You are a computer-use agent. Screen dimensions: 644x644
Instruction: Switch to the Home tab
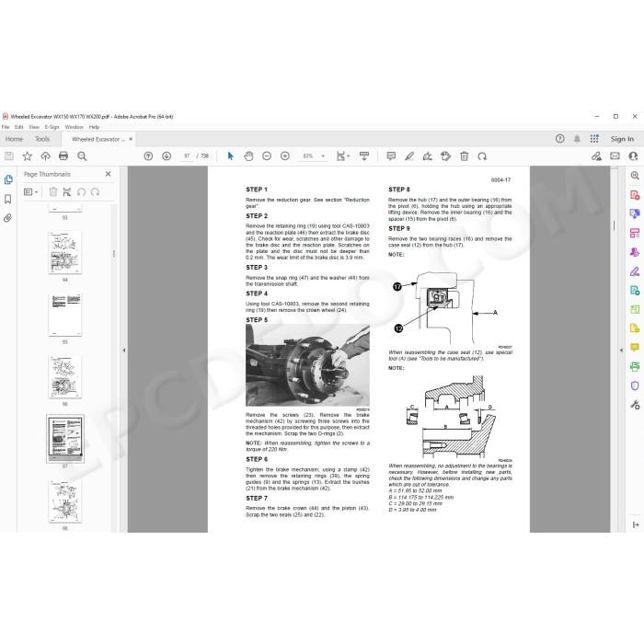14,139
